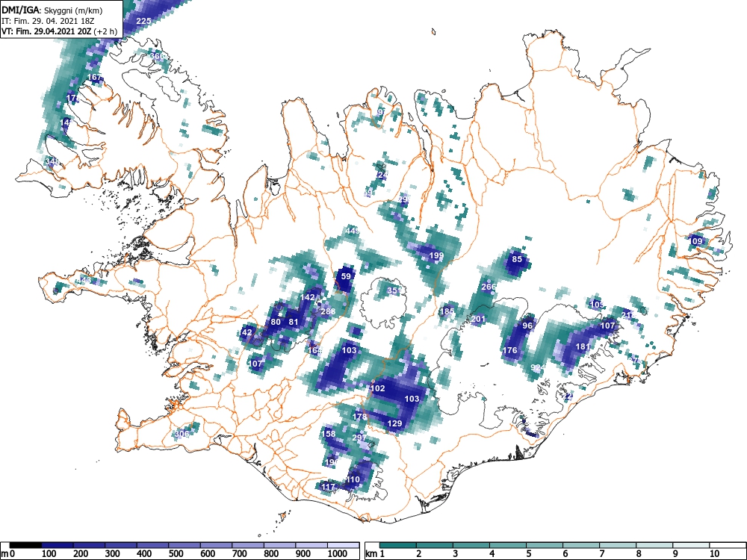The width and height of the screenshot is (747, 560).
Task: Select the '351' value on the glacier
Action: click(x=394, y=290)
